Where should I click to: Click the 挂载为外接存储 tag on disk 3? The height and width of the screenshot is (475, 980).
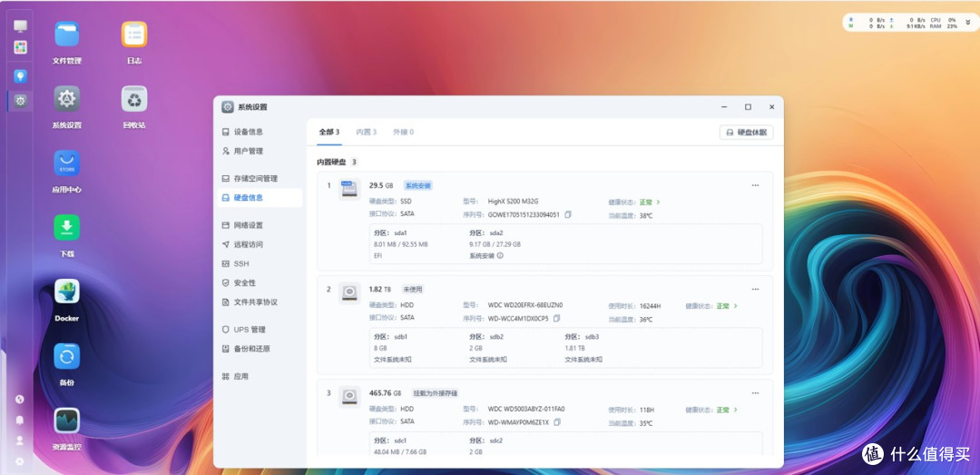pyautogui.click(x=436, y=393)
